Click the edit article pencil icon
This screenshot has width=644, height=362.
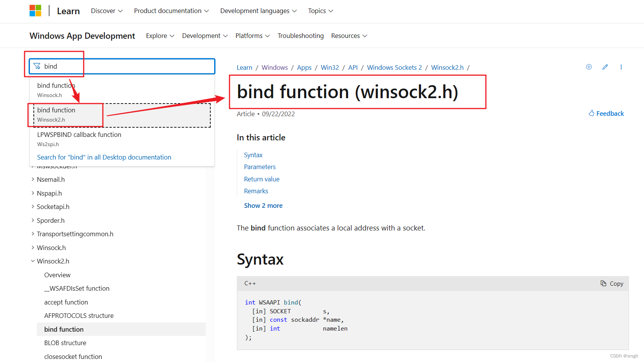pos(605,67)
